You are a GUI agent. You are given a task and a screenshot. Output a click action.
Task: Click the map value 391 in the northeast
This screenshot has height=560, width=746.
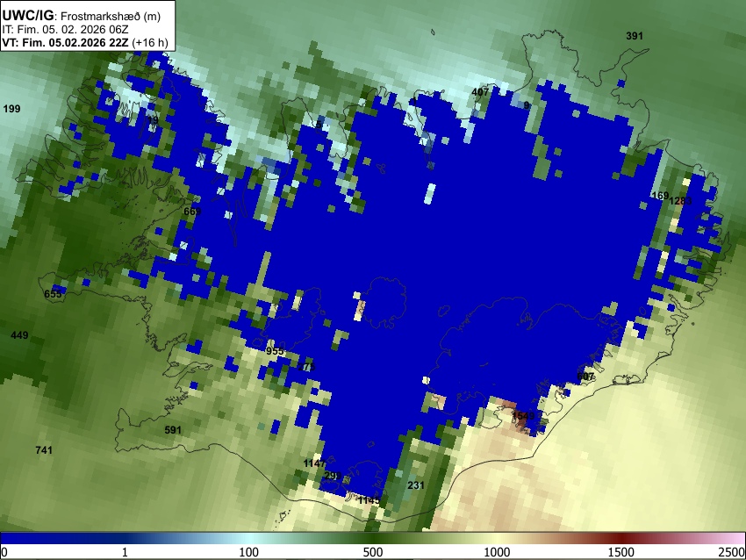[x=635, y=36]
